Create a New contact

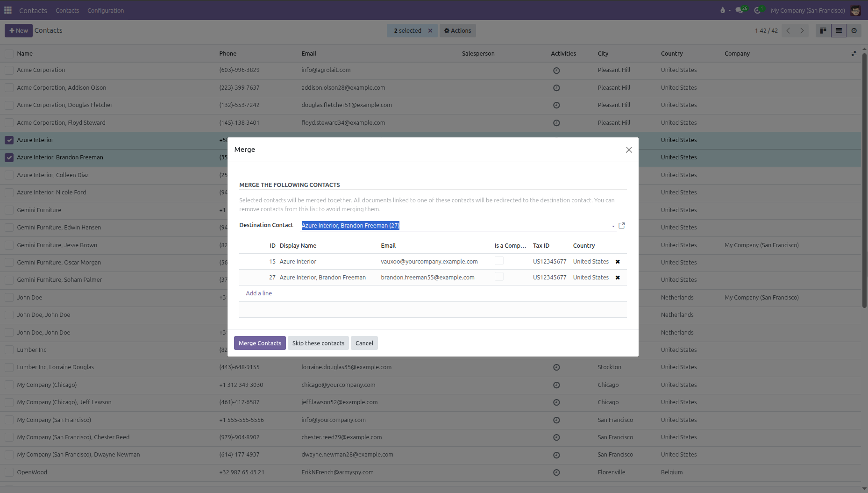[19, 30]
